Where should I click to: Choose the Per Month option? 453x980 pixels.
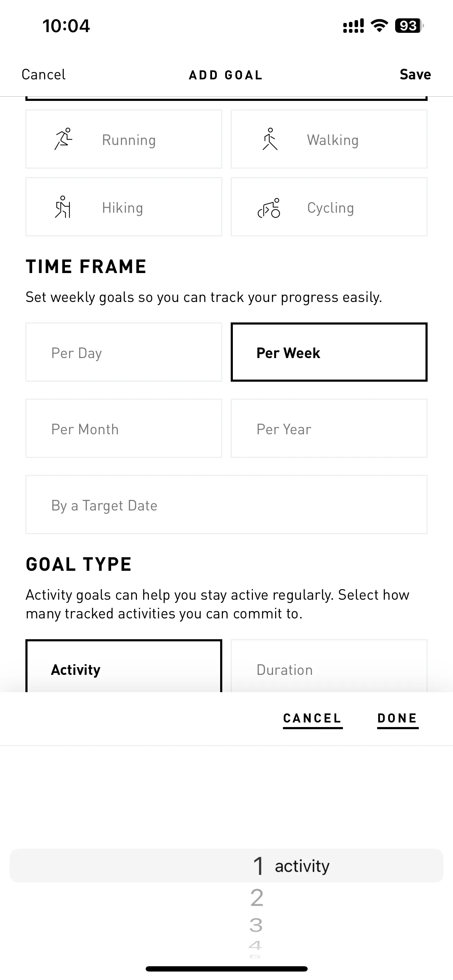click(123, 428)
